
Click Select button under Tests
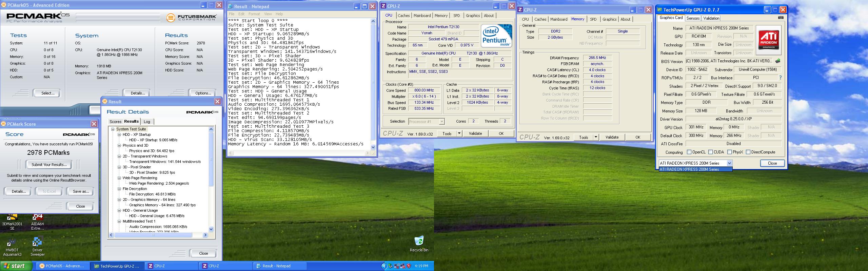pyautogui.click(x=47, y=93)
